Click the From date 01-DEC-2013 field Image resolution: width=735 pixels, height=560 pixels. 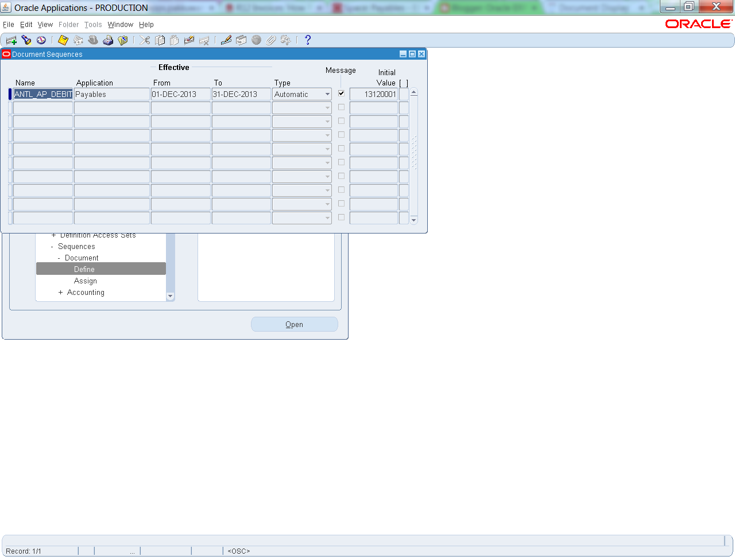[181, 94]
